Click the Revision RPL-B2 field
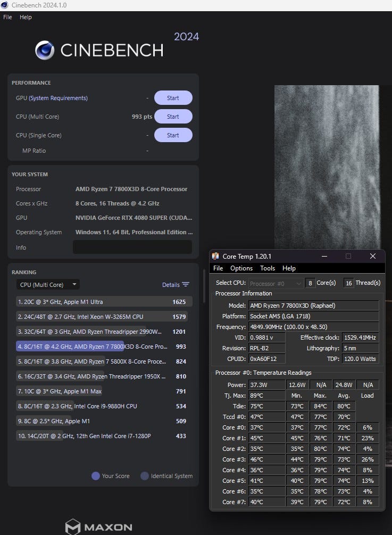 (x=266, y=348)
